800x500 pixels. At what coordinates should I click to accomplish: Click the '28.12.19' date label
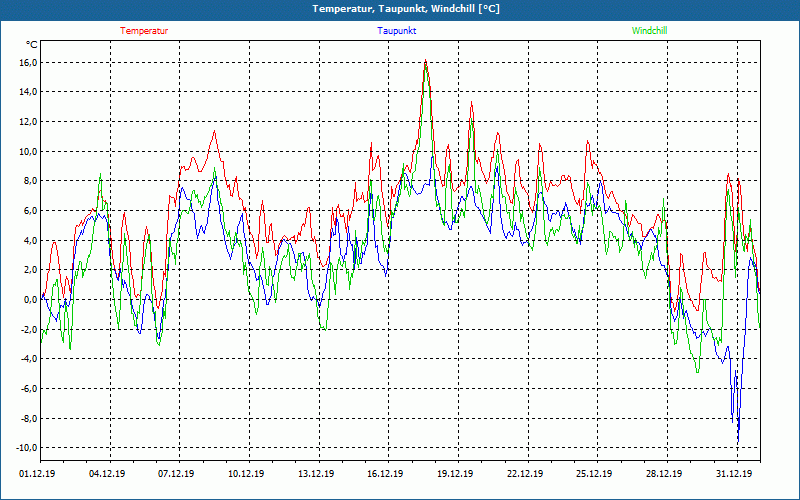tap(664, 474)
